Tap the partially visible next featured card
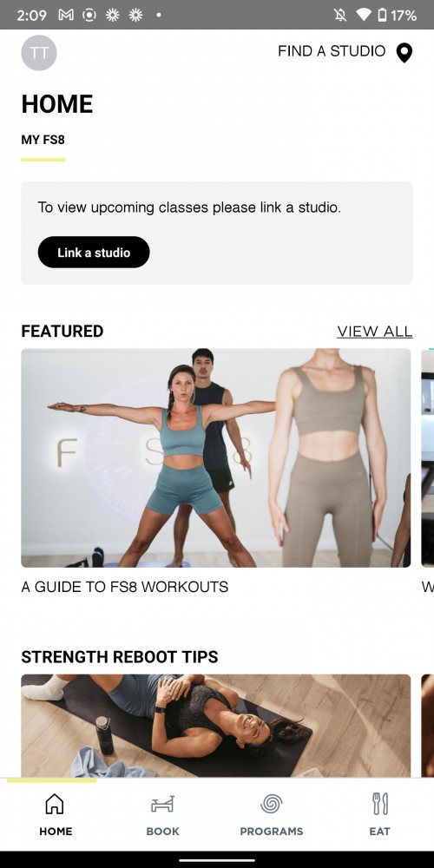Screen dimensions: 434x868 [x=427, y=457]
